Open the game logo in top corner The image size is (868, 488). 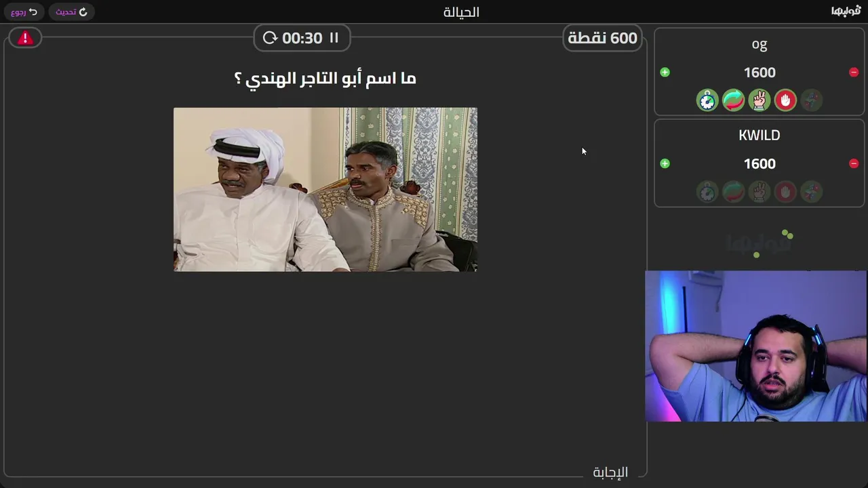click(846, 11)
